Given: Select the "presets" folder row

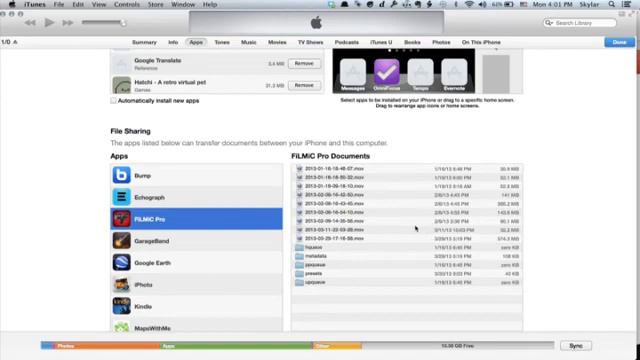Looking at the screenshot, I should point(407,273).
